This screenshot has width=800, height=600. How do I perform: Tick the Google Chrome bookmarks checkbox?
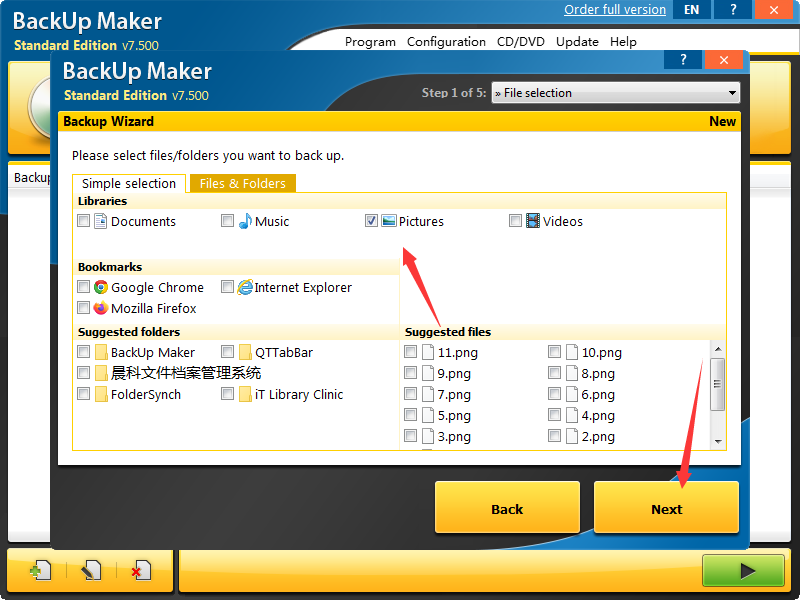(x=83, y=287)
